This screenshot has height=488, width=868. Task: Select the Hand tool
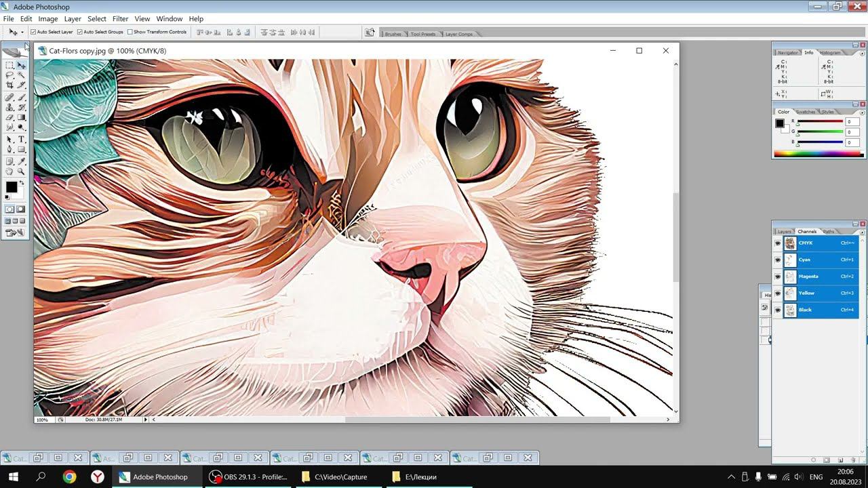click(9, 171)
